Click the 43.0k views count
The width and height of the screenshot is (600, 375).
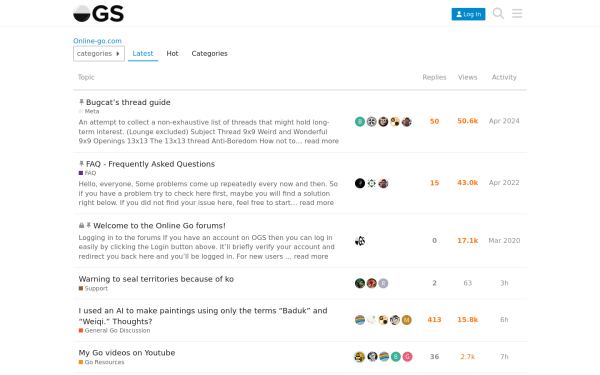(468, 183)
